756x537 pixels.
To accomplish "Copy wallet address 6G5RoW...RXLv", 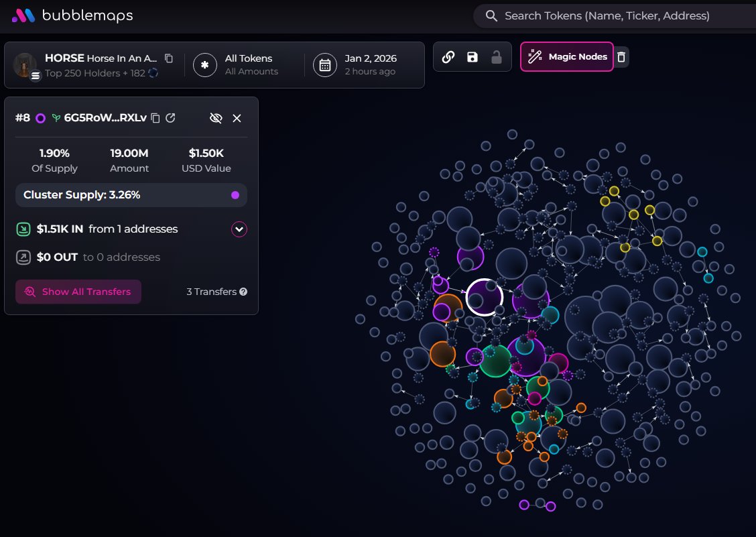I will pos(155,118).
